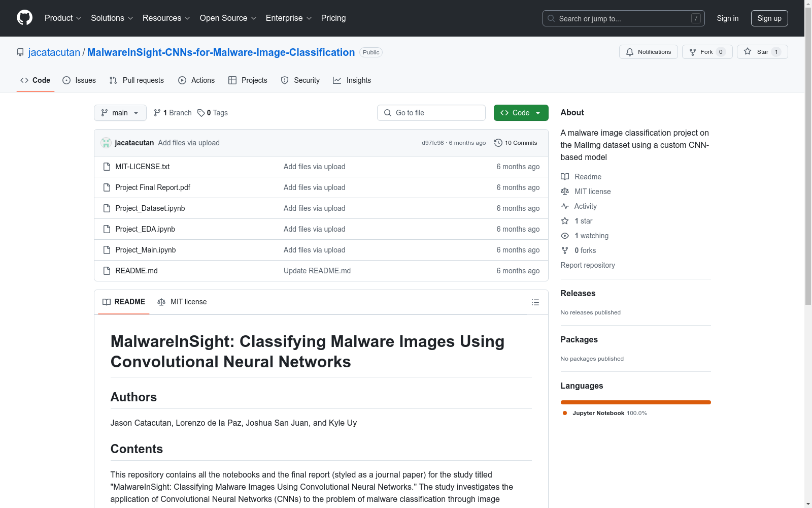Click file icon beside Project Final Report.pdf

point(107,187)
